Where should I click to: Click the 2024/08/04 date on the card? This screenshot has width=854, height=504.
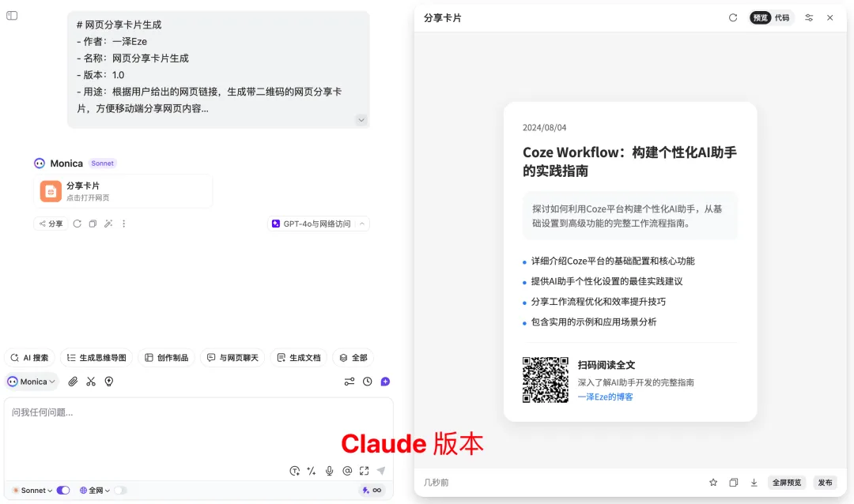(x=544, y=128)
